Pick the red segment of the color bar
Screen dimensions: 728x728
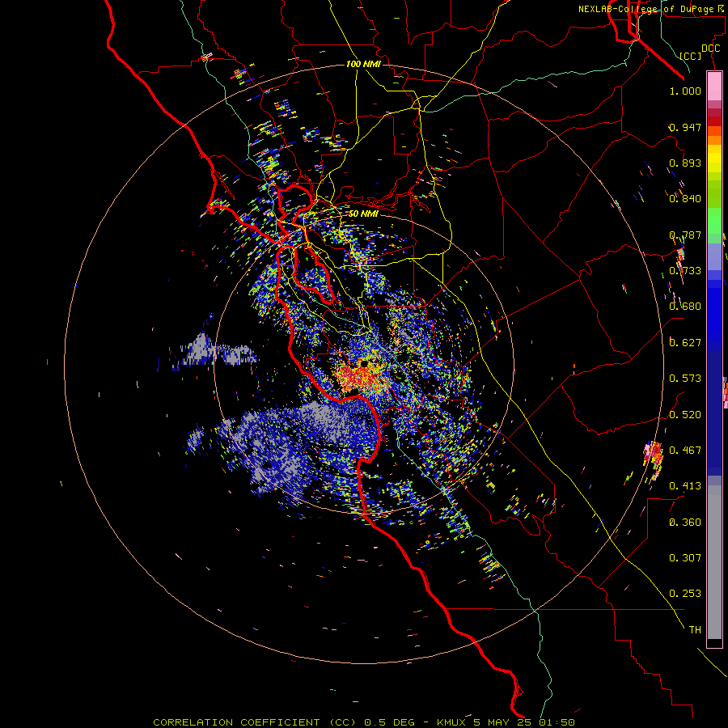click(x=714, y=121)
